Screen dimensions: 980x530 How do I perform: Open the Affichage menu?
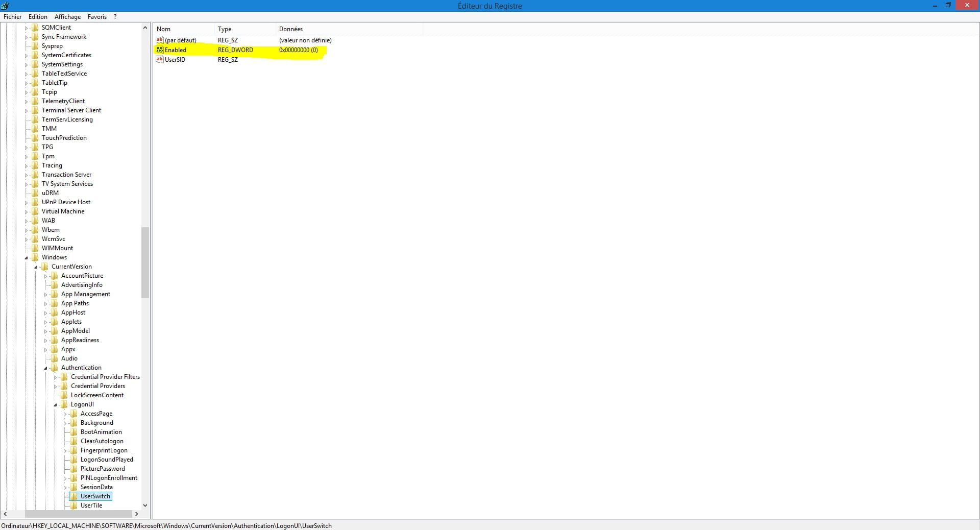coord(67,17)
